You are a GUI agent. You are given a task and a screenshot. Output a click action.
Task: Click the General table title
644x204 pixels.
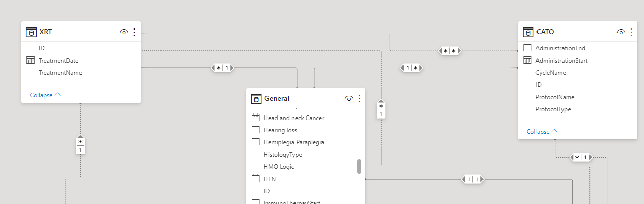pyautogui.click(x=277, y=99)
